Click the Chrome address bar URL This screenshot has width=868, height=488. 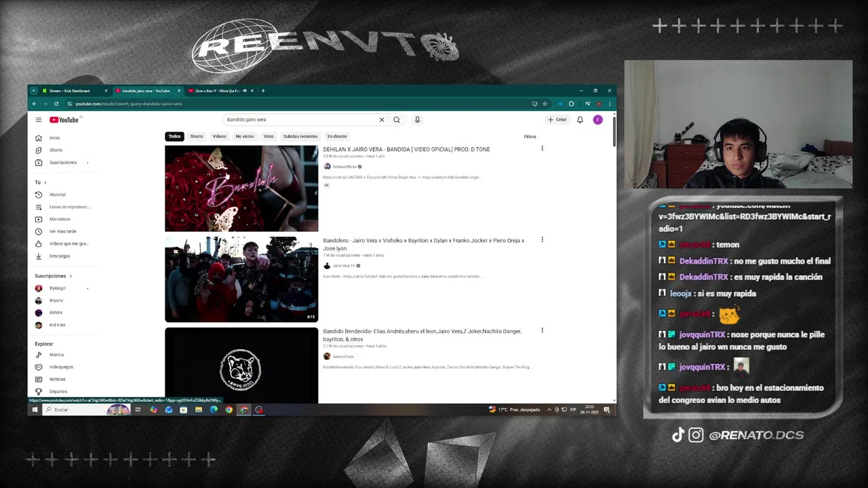point(129,104)
